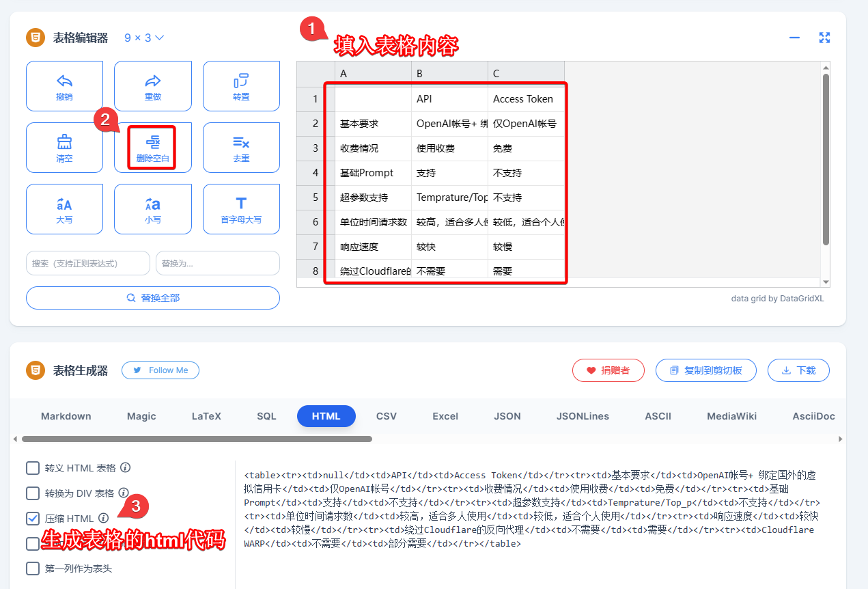The width and height of the screenshot is (868, 589).
Task: Click the cell containing 响应速度
Action: tap(373, 247)
